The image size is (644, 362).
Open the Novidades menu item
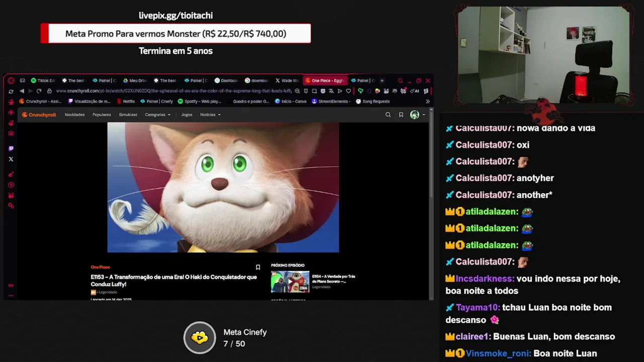point(74,115)
